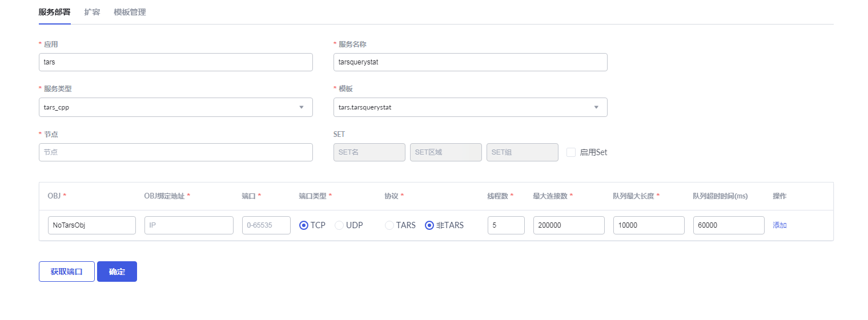Open the 服务类型 dropdown arrow
The image size is (868, 320).
[x=302, y=107]
